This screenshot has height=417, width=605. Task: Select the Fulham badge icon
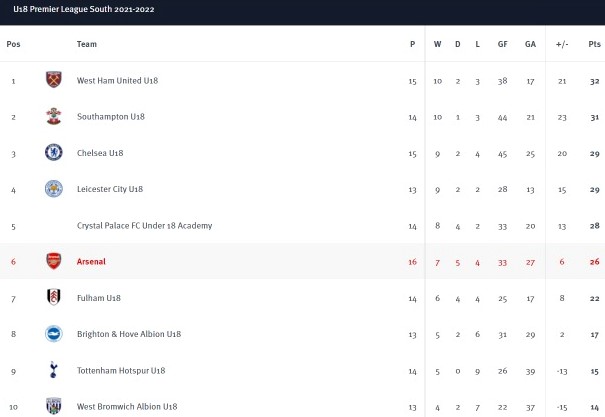[x=54, y=297]
